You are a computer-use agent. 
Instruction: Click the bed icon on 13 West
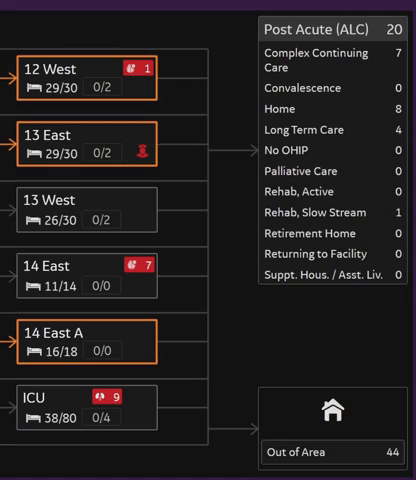[33, 220]
